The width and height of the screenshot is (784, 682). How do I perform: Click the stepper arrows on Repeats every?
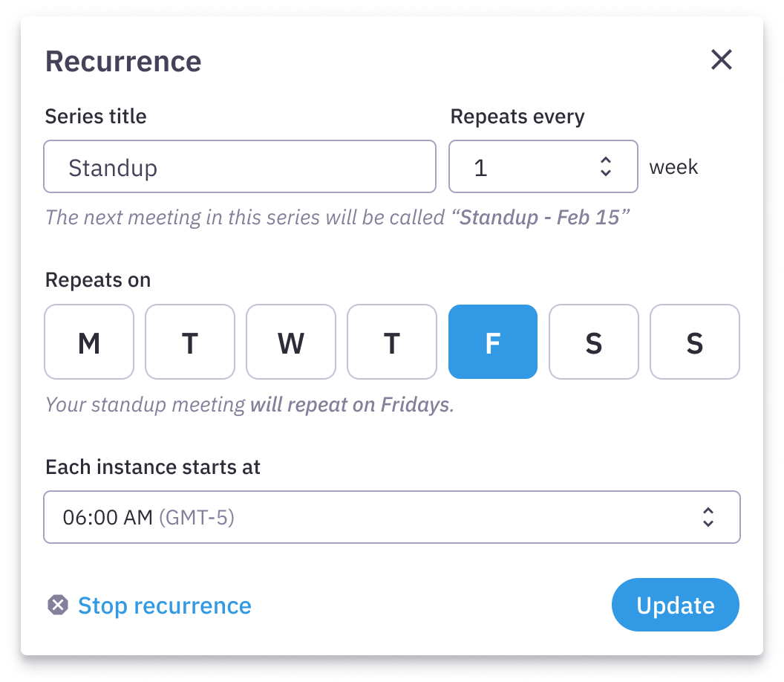[605, 166]
